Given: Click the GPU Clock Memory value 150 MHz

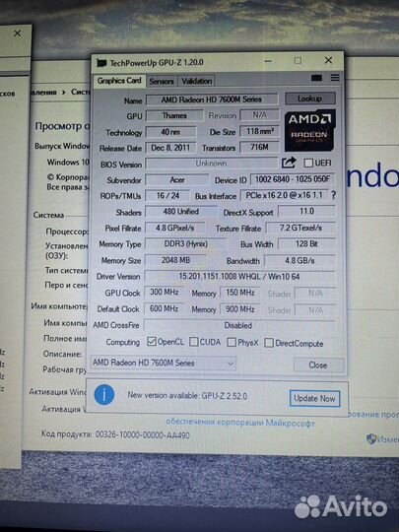Looking at the screenshot, I should [240, 293].
